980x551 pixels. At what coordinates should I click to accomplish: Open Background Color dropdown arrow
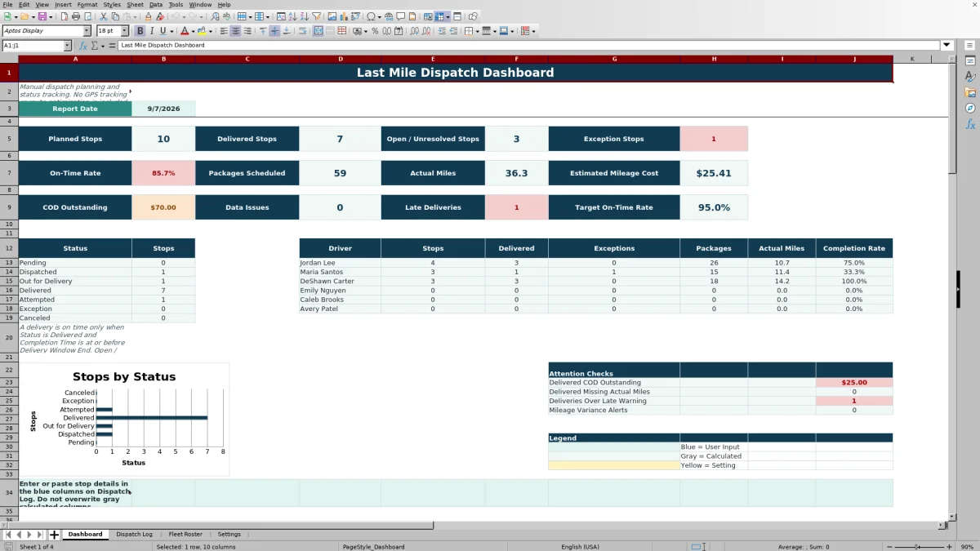coord(211,31)
